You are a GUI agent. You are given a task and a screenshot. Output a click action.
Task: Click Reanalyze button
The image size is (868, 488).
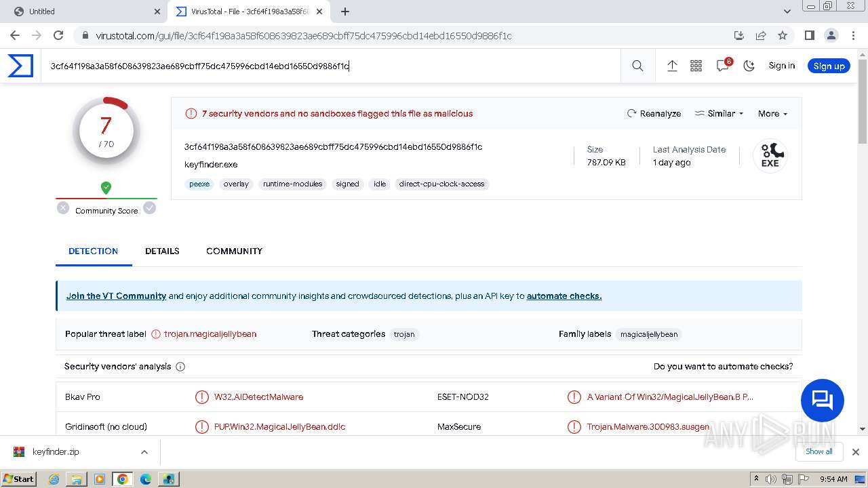pyautogui.click(x=654, y=113)
